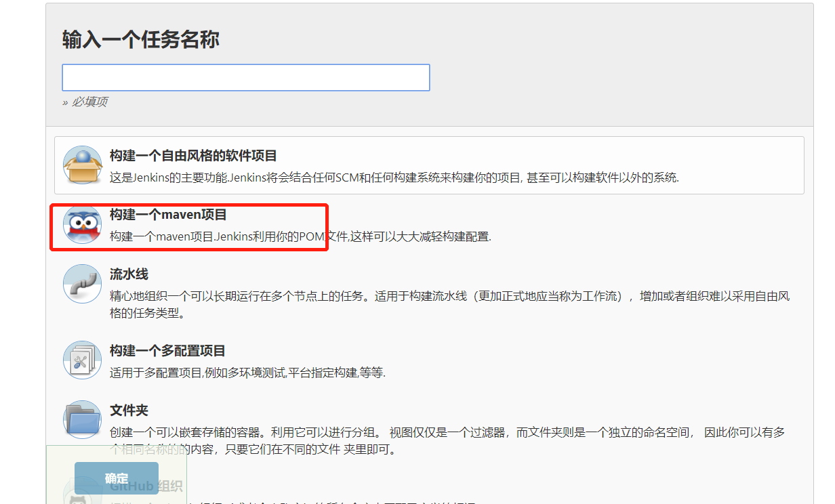Choose 构建一个多配置项目 title
The width and height of the screenshot is (835, 504).
click(167, 351)
